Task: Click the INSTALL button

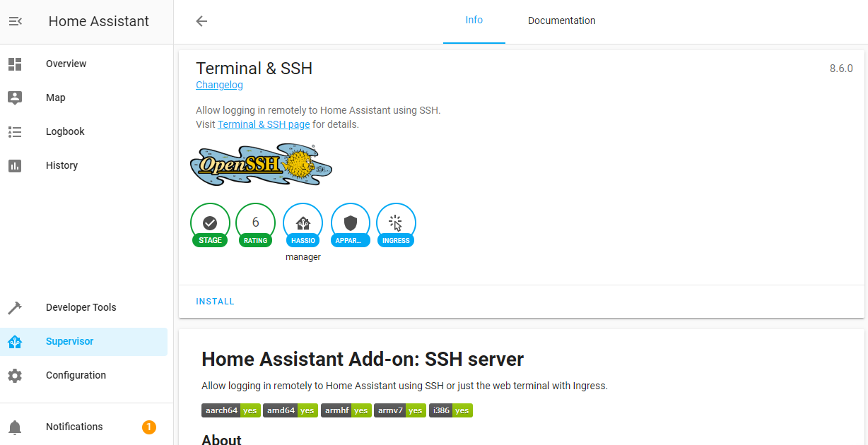Action: click(x=216, y=302)
